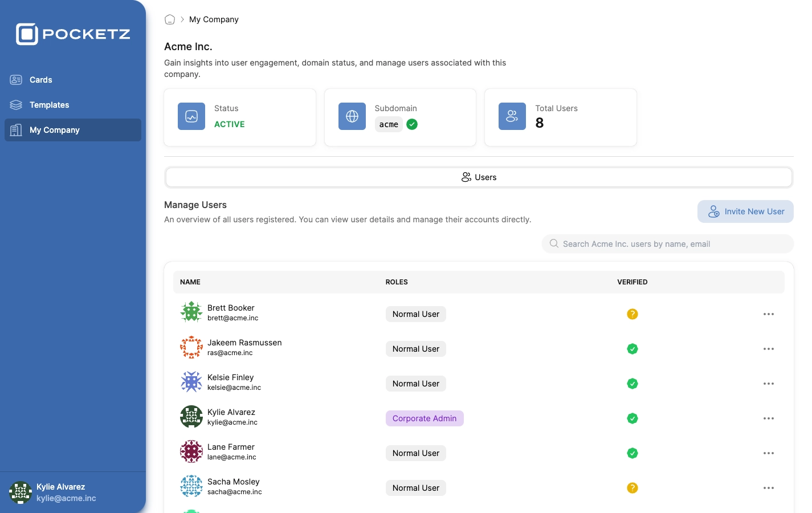
Task: Click the My Company breadcrumb link
Action: (x=214, y=19)
